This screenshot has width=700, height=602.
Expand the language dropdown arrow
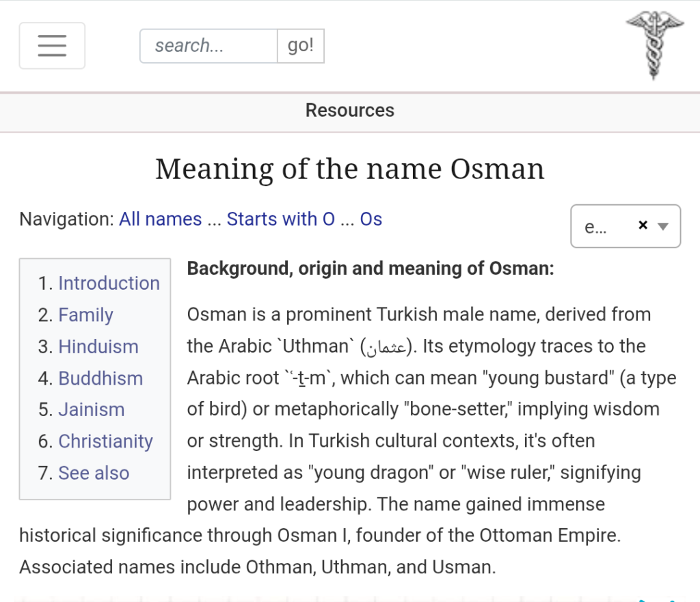click(662, 226)
